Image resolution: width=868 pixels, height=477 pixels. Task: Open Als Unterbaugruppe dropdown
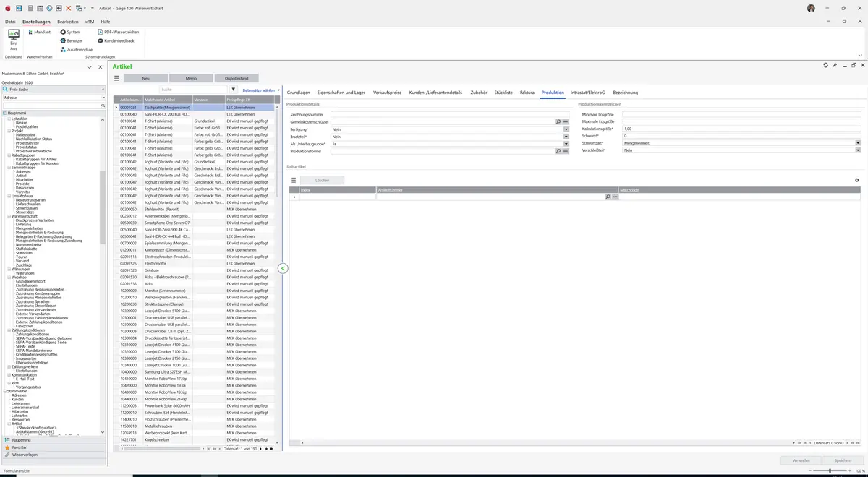pyautogui.click(x=566, y=144)
